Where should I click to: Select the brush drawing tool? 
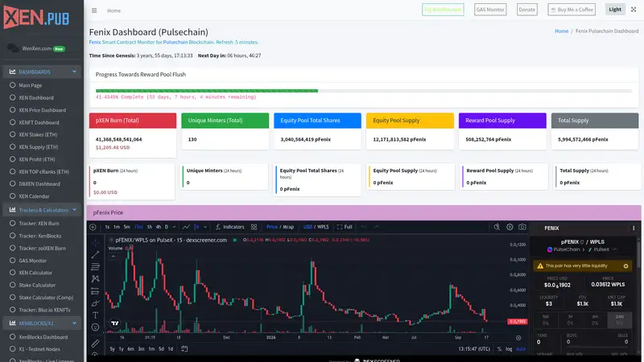pyautogui.click(x=95, y=303)
